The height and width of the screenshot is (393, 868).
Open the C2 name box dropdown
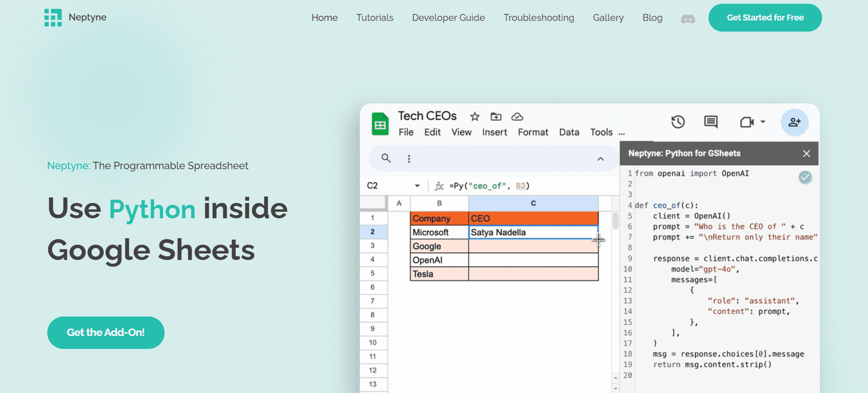click(x=417, y=186)
